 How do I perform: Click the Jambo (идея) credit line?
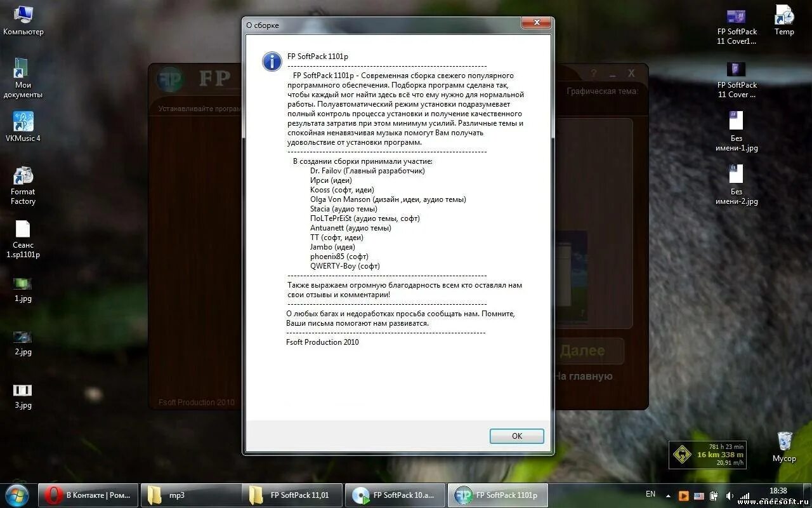click(x=332, y=247)
